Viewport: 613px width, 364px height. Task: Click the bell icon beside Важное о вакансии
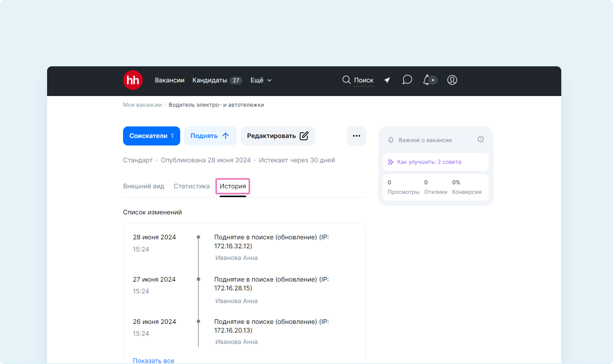[x=391, y=140]
